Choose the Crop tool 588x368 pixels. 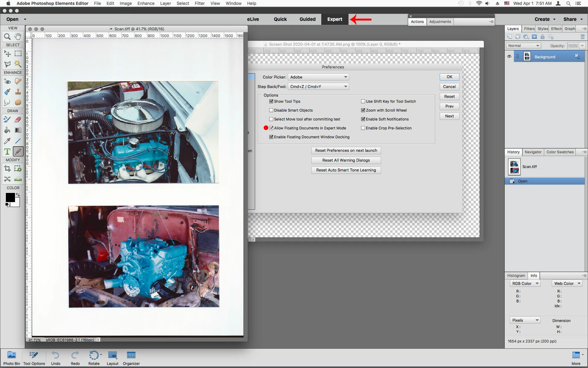coord(7,168)
